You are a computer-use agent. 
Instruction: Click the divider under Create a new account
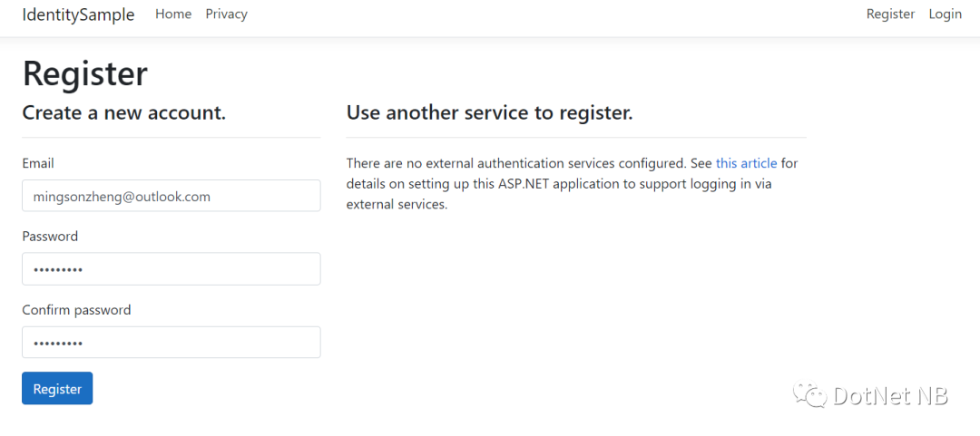[x=171, y=138]
